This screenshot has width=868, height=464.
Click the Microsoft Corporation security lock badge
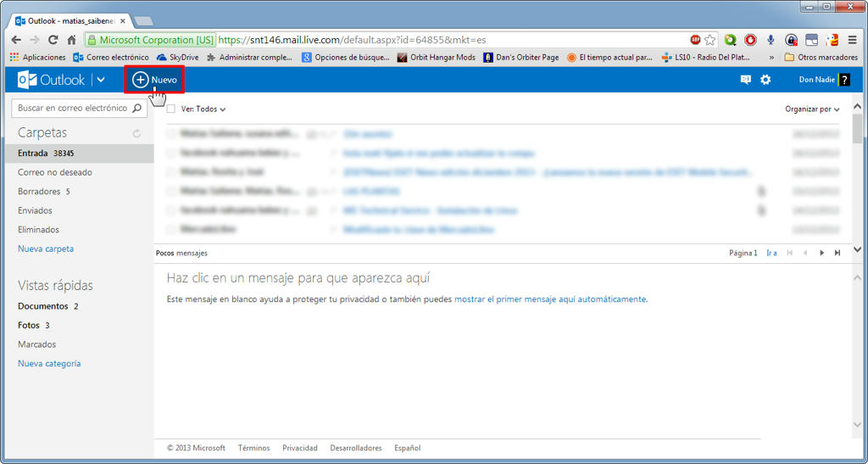pos(150,40)
